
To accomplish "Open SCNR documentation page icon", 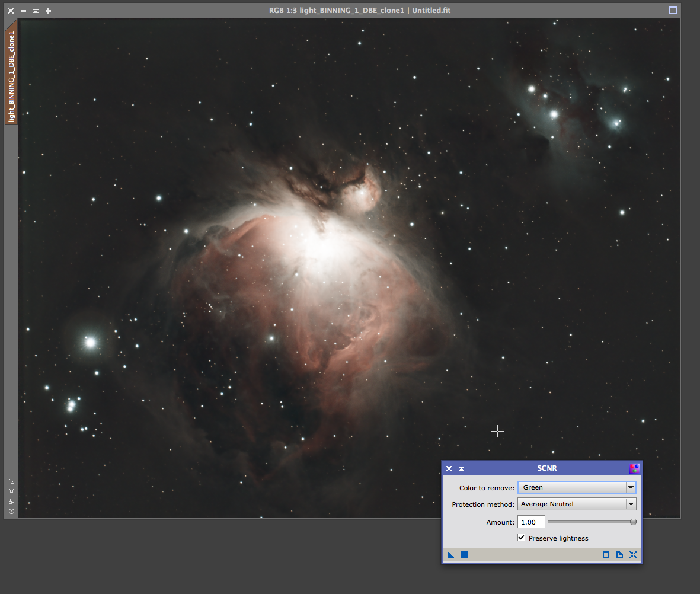I will [x=619, y=555].
